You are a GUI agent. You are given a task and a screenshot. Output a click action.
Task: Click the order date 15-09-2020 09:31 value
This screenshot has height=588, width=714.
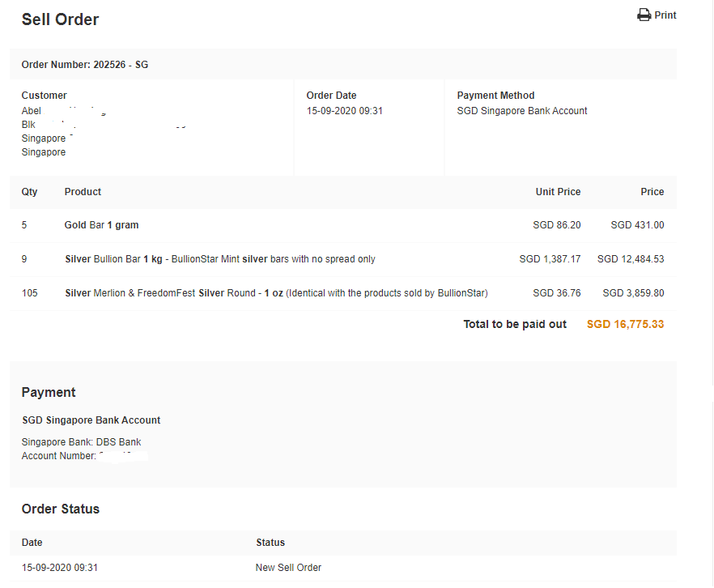tap(345, 111)
